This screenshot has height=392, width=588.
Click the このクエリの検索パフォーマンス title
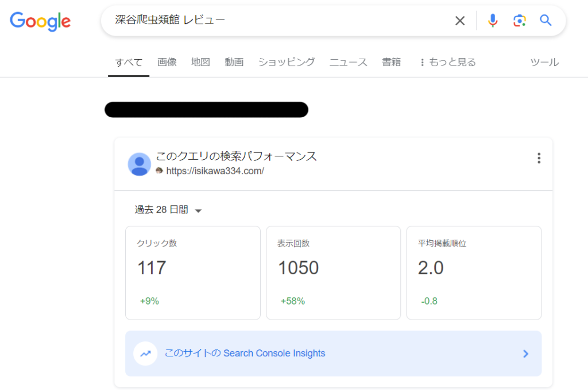(x=236, y=156)
